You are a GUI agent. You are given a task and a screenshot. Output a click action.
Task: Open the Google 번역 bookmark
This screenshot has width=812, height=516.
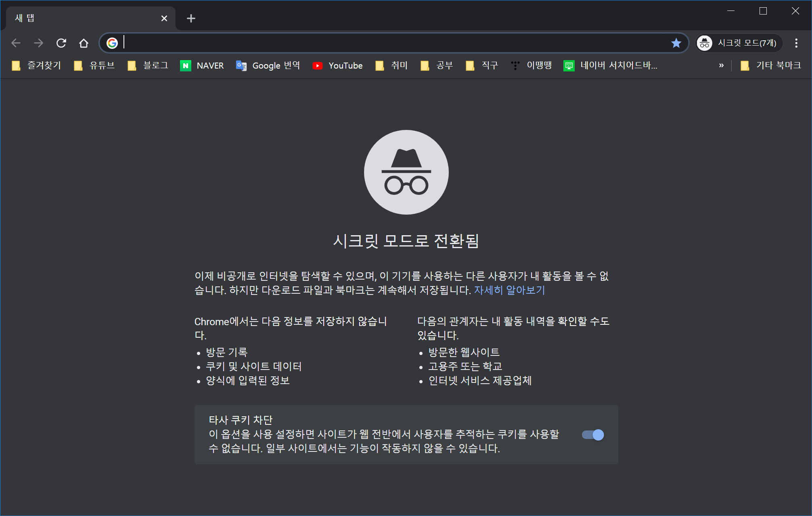point(268,66)
